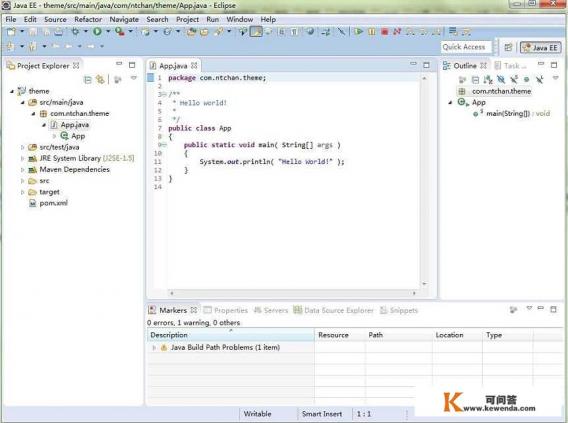
Task: Switch to Data Source Explorer tab
Action: [x=333, y=310]
